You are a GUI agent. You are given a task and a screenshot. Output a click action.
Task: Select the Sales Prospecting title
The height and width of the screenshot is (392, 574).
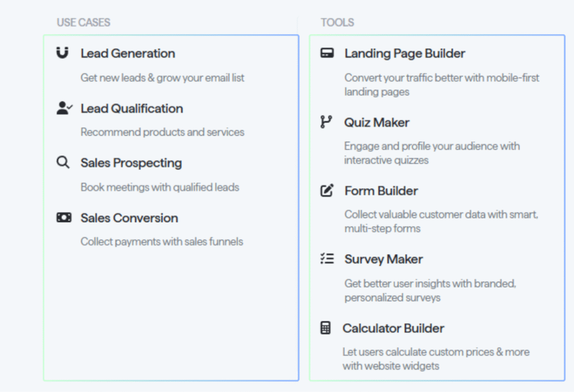pos(131,163)
